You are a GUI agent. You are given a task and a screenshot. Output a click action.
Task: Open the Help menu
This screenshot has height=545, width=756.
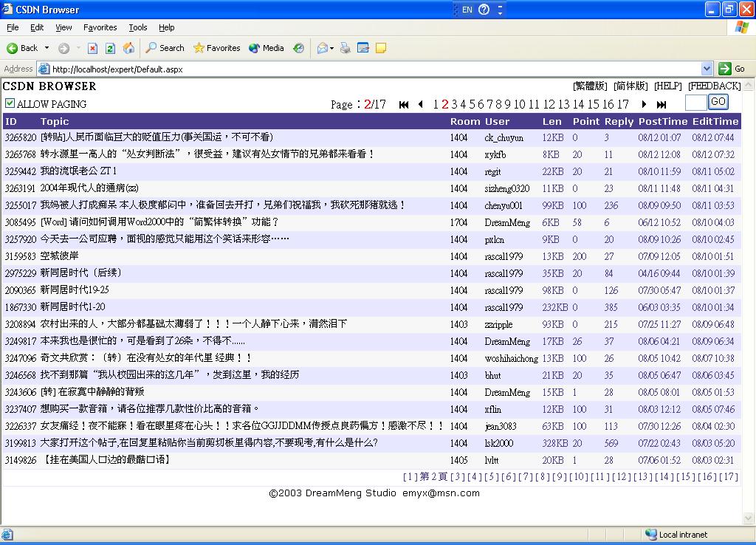(x=166, y=27)
